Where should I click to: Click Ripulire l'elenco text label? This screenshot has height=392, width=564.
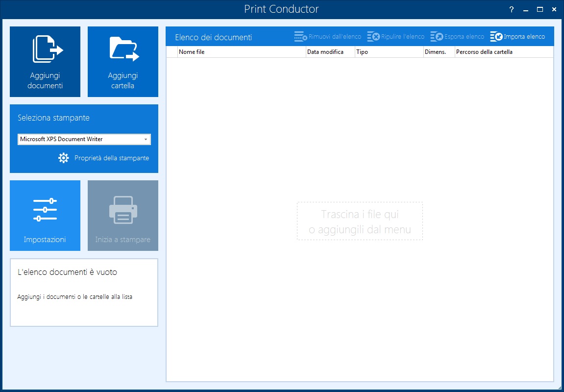[403, 37]
